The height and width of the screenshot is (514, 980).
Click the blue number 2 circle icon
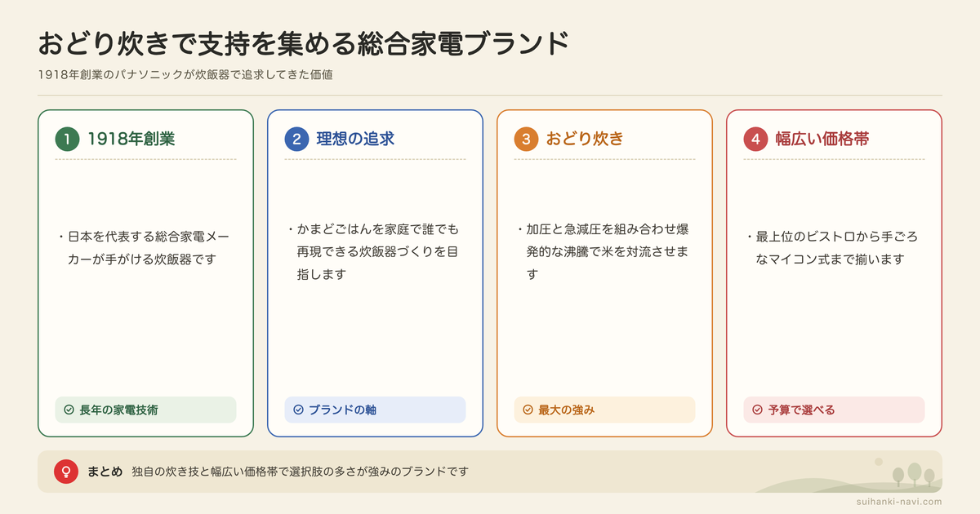tap(296, 139)
